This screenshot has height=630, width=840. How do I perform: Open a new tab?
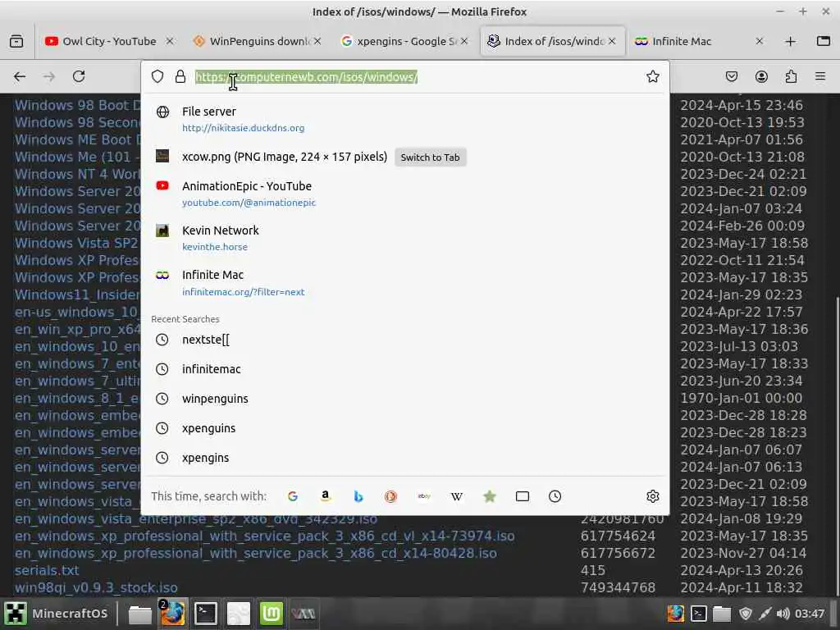coord(790,41)
